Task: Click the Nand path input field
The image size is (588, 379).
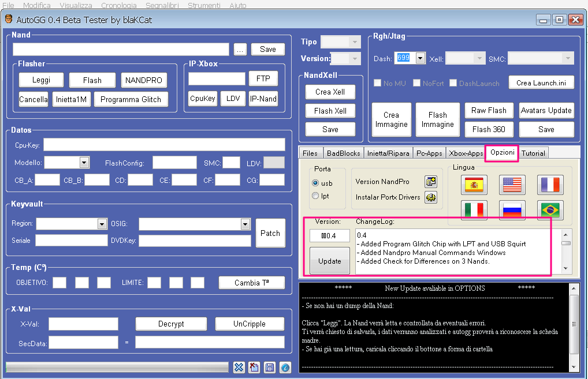Action: pos(121,49)
